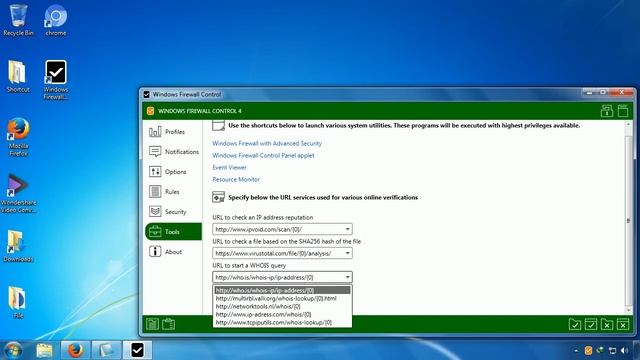Select the Tools section

[x=173, y=232]
